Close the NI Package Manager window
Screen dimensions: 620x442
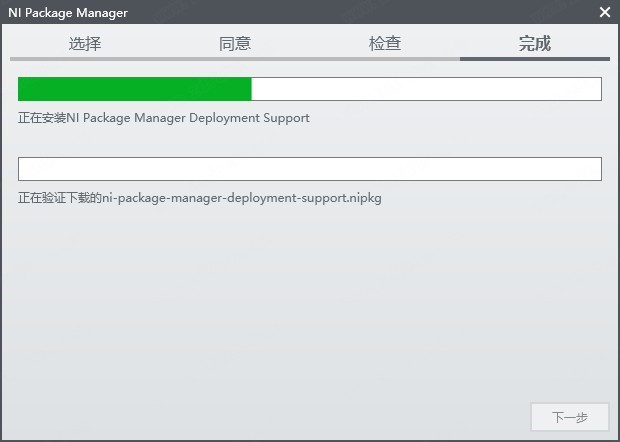(x=605, y=12)
